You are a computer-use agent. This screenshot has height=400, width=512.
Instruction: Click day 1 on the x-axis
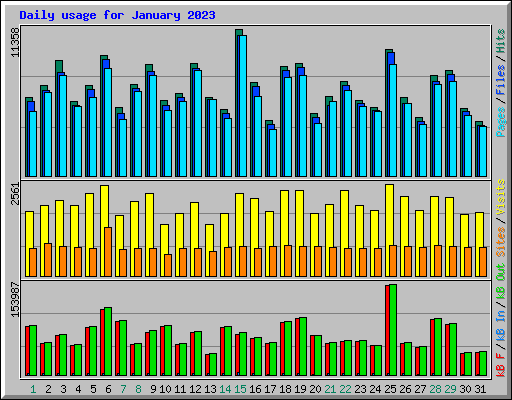pyautogui.click(x=33, y=389)
